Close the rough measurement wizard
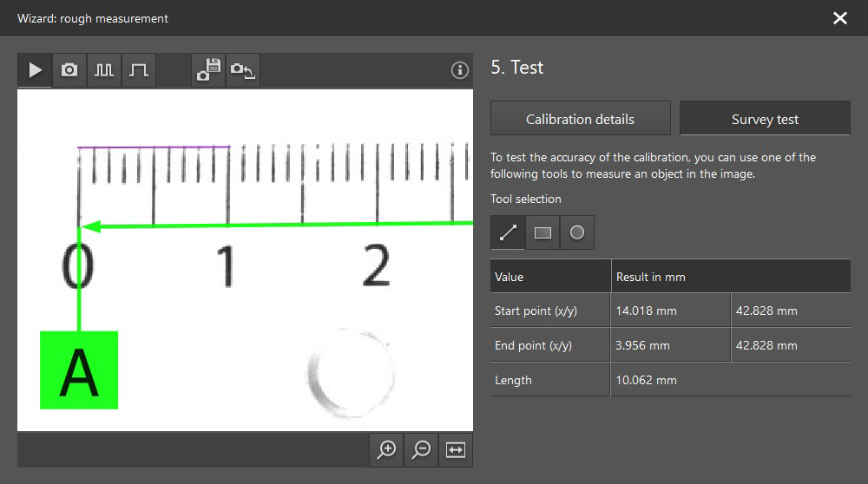This screenshot has height=484, width=868. tap(839, 18)
